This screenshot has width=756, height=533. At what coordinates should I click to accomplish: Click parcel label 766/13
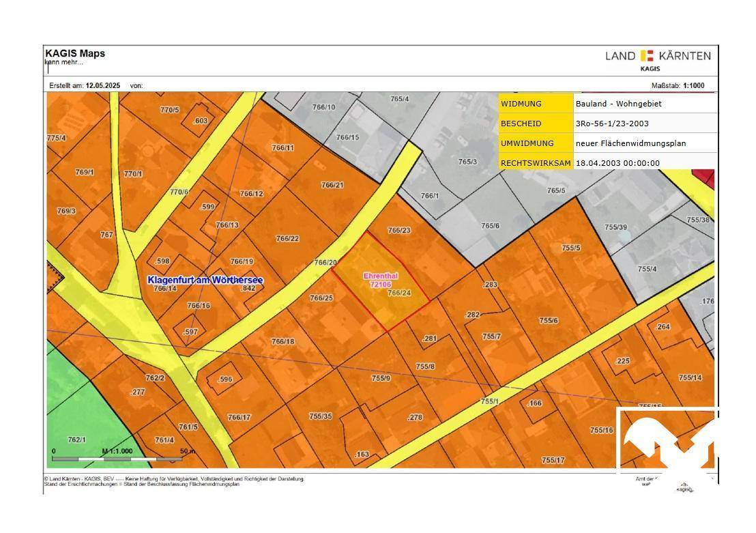(x=227, y=225)
